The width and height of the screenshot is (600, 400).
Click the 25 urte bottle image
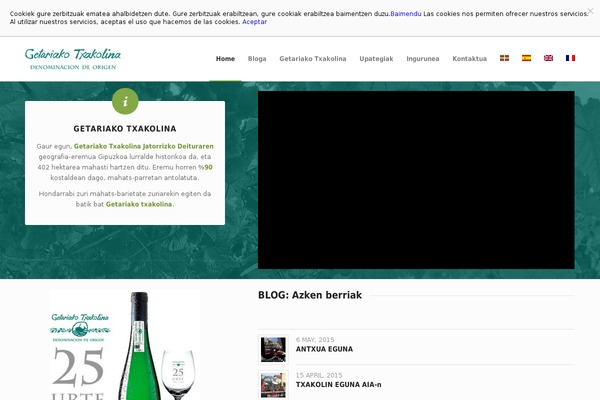tap(125, 344)
